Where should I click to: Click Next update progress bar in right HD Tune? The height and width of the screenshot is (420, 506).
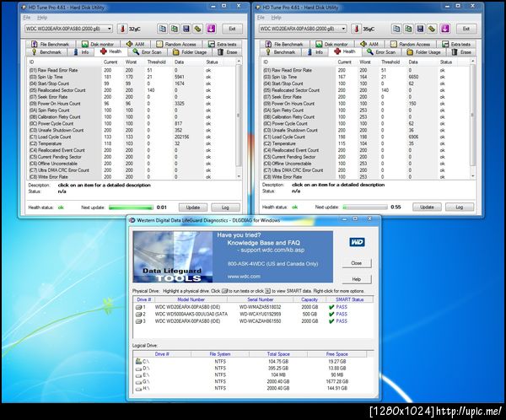click(x=365, y=207)
